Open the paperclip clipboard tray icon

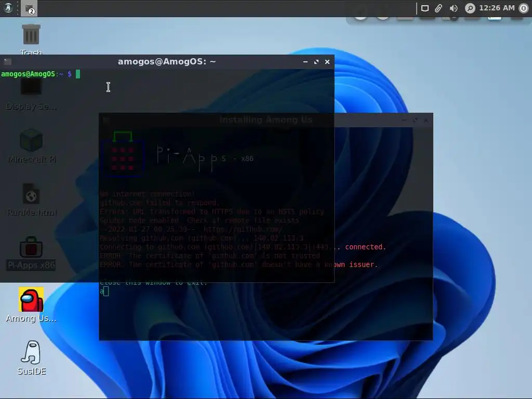coord(438,8)
